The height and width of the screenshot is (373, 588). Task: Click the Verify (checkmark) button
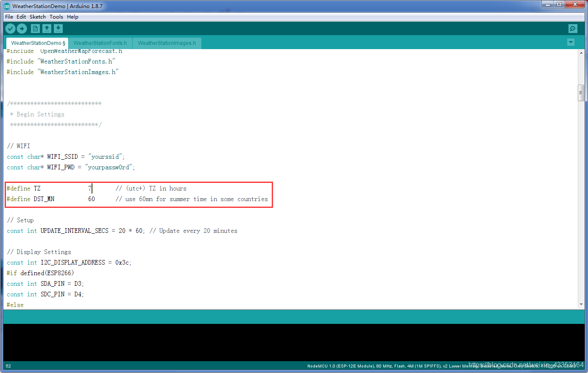(x=10, y=28)
